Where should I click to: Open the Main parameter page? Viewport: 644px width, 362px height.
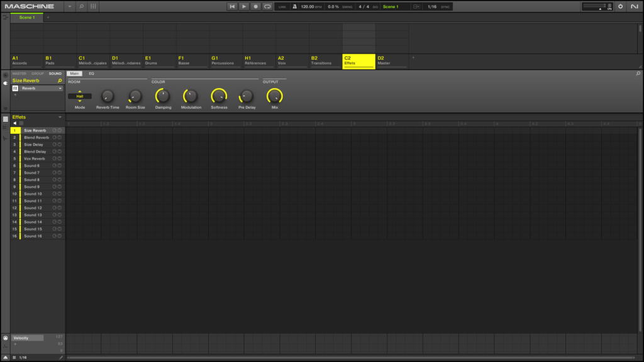74,74
